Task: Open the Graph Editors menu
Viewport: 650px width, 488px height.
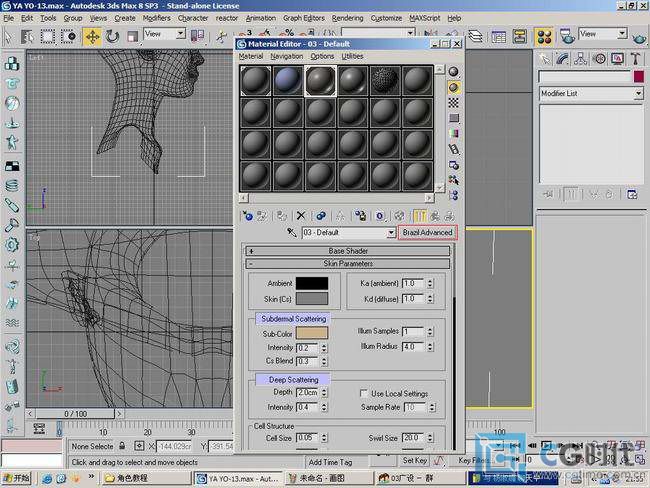Action: 304,18
